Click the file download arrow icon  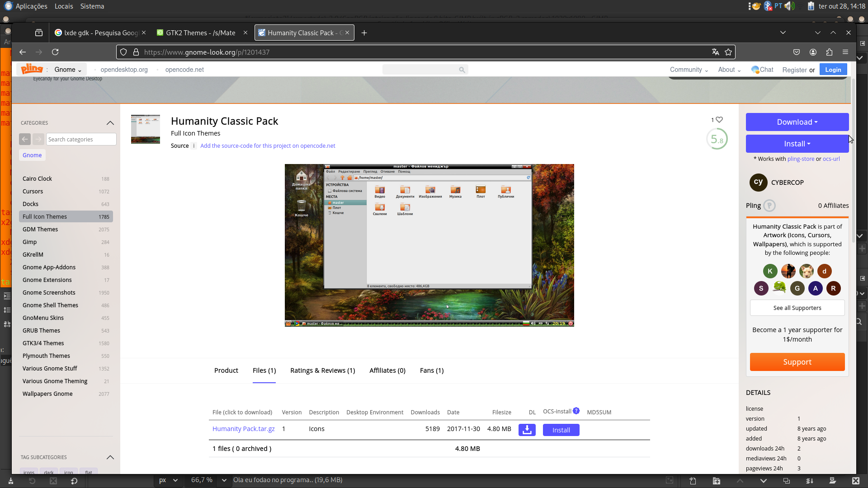pos(527,430)
